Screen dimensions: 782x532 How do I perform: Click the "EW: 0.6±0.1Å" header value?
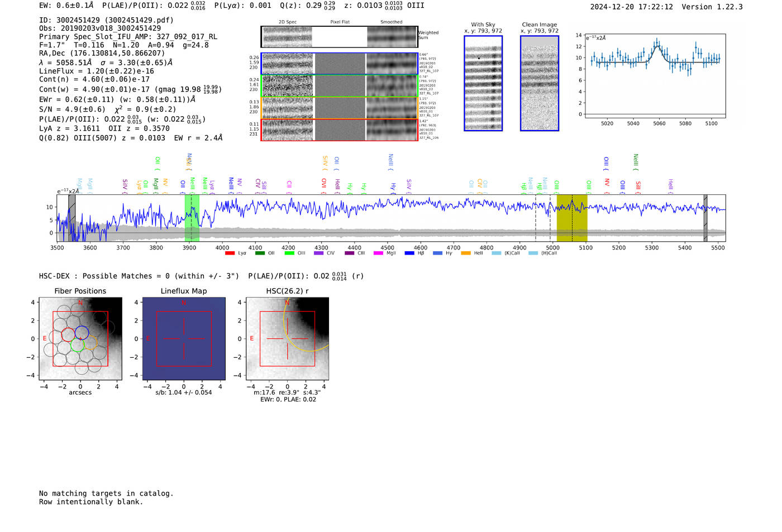pyautogui.click(x=66, y=6)
